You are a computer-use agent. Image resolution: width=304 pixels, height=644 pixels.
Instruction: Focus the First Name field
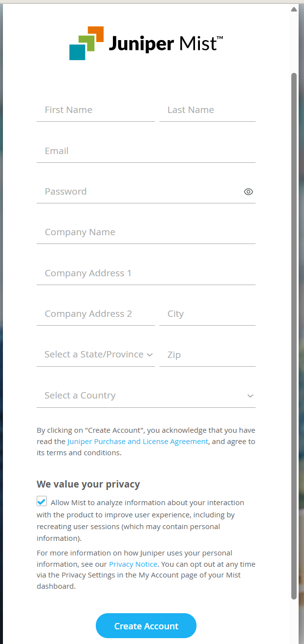point(96,110)
